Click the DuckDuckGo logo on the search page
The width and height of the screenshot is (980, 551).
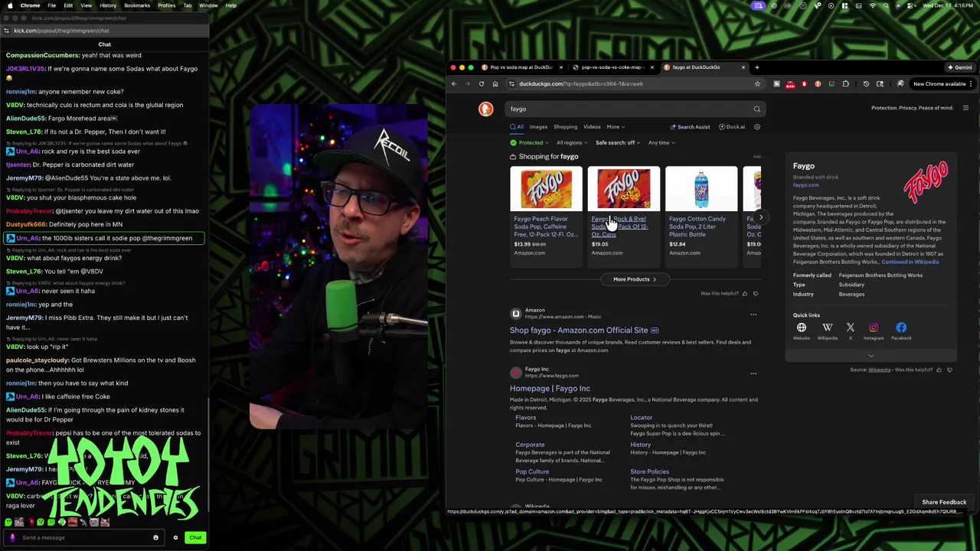pos(485,109)
